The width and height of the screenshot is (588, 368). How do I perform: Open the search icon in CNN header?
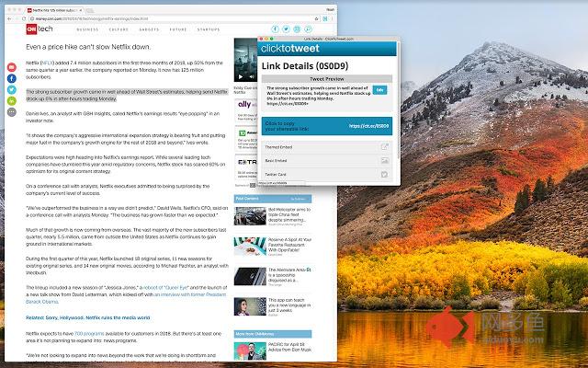tap(309, 29)
